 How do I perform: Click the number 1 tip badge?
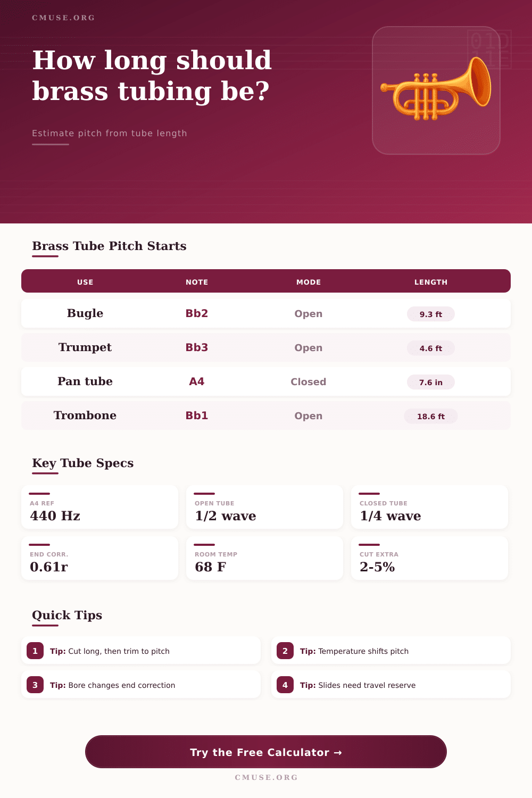tap(35, 651)
